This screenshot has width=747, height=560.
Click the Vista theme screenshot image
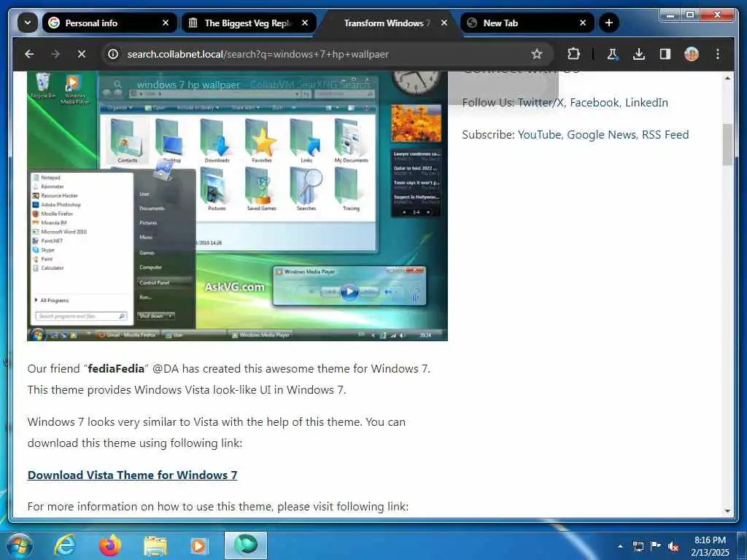pos(237,206)
